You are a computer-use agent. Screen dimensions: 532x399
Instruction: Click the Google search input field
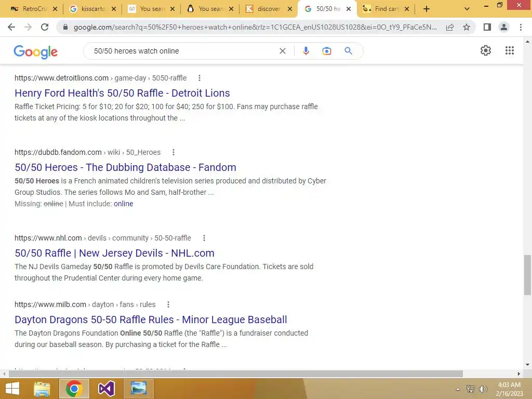click(x=183, y=51)
